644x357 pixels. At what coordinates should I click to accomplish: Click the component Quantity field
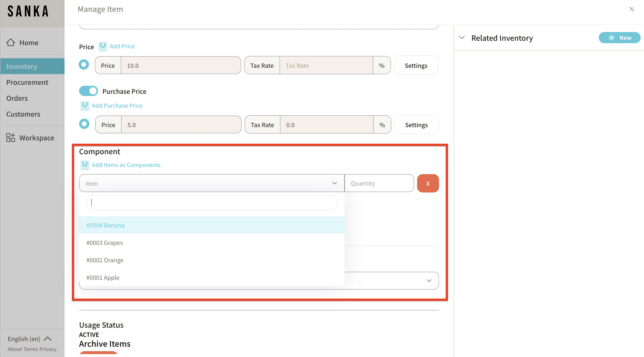click(379, 183)
